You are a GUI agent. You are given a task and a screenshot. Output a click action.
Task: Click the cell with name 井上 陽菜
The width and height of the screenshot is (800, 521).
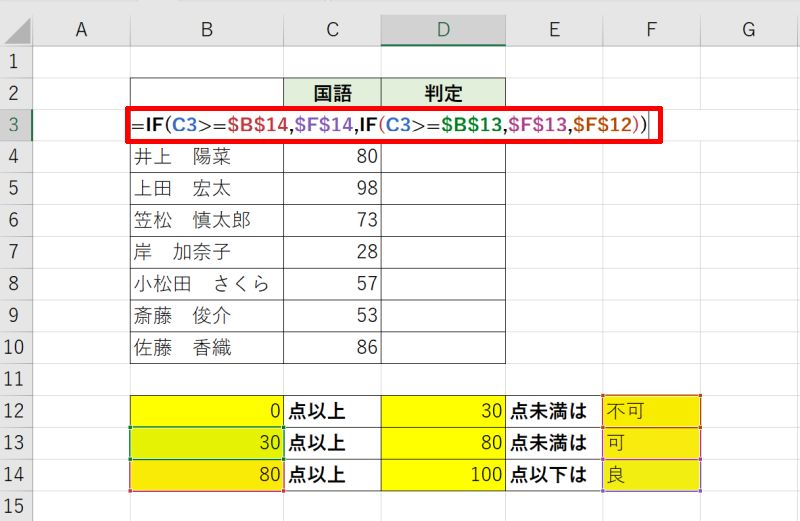point(206,157)
